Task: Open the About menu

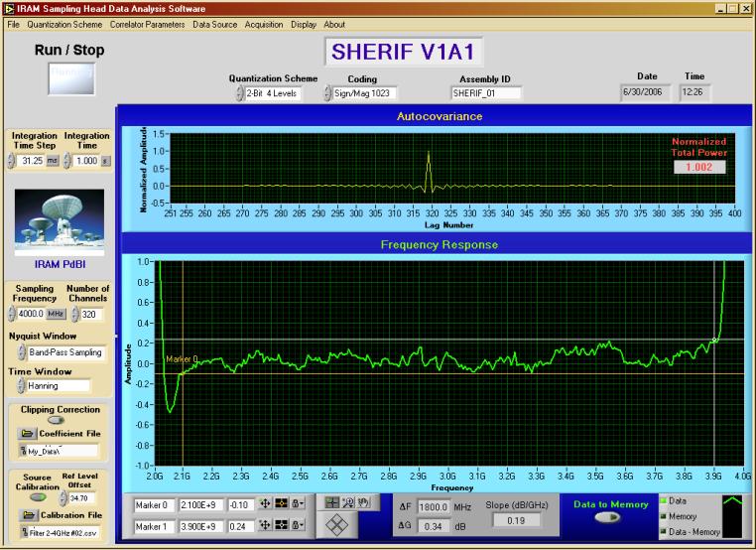Action: 334,24
